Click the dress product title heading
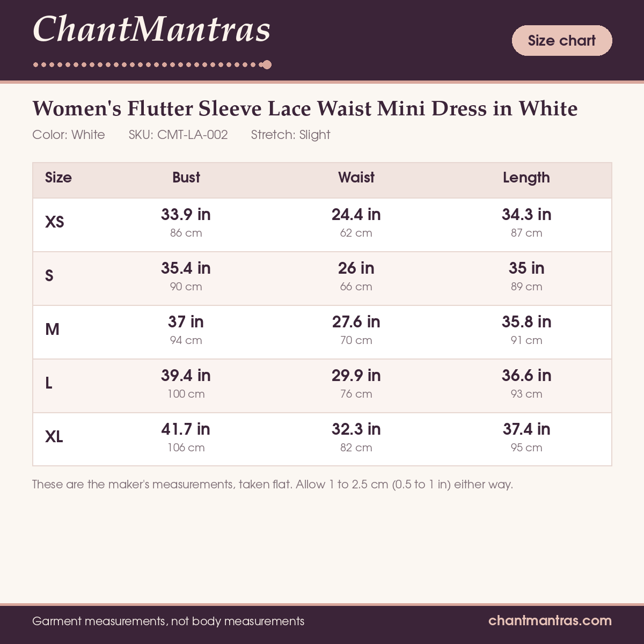This screenshot has width=644, height=644. [x=305, y=108]
